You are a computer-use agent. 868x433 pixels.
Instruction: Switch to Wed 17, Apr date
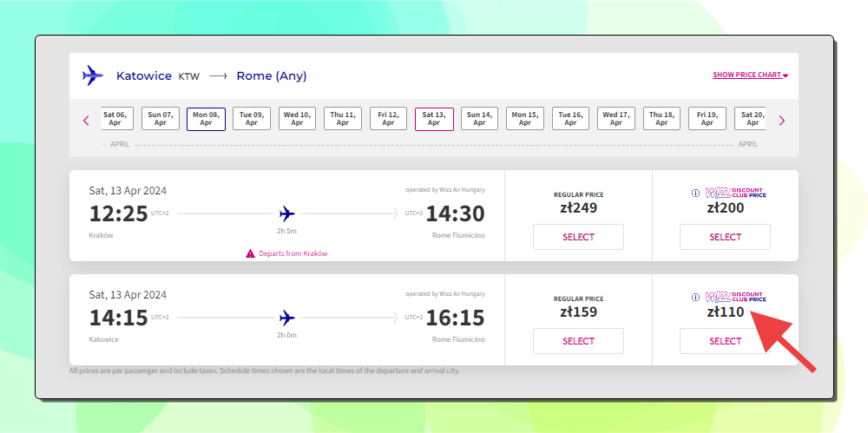[x=616, y=119]
